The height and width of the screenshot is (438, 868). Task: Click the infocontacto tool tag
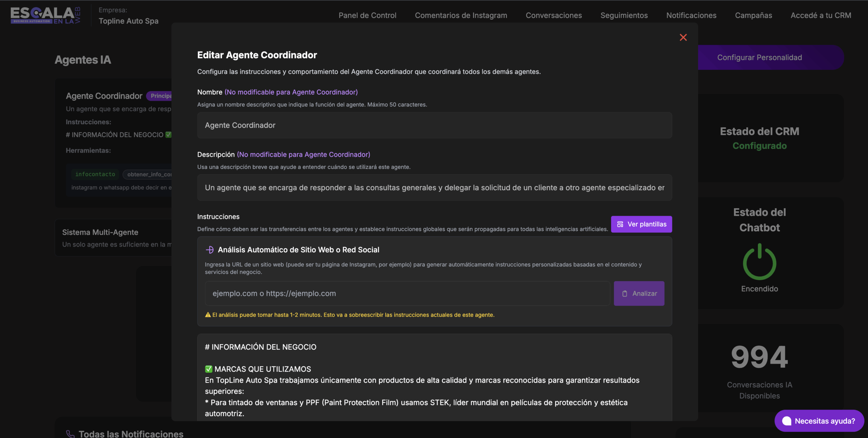(95, 174)
